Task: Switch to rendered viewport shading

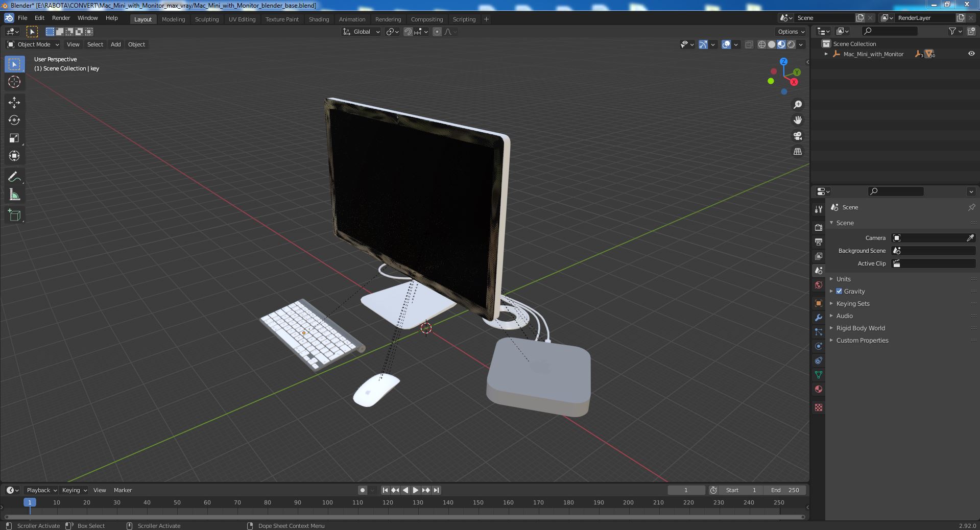Action: click(x=791, y=44)
